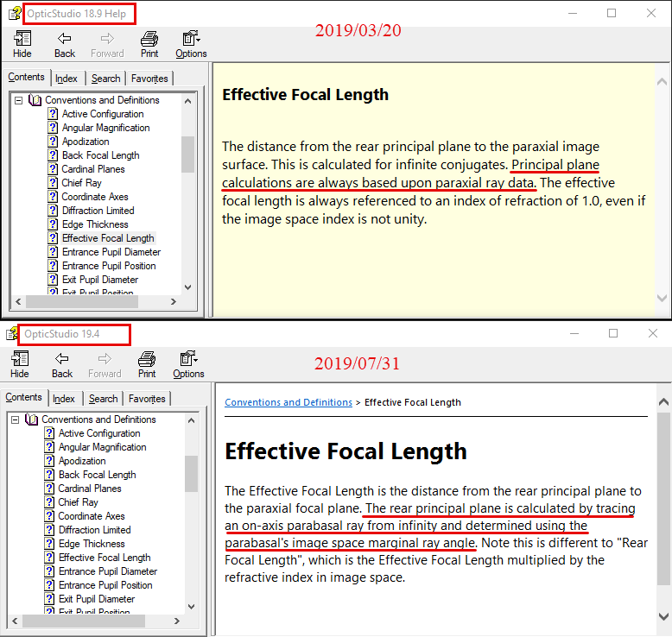The height and width of the screenshot is (637, 672).
Task: Click vertical scroll thumb in 19.4 topic pane
Action: pyautogui.click(x=663, y=499)
